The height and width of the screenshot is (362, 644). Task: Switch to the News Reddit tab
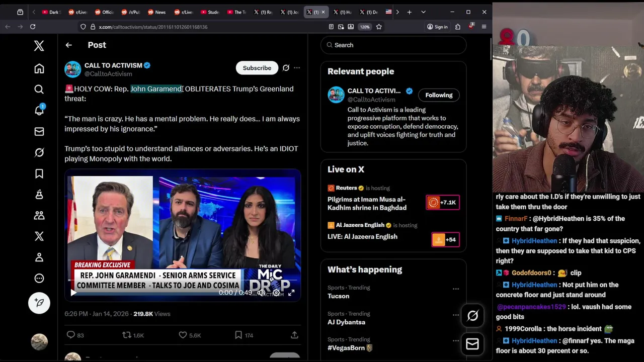click(x=156, y=12)
